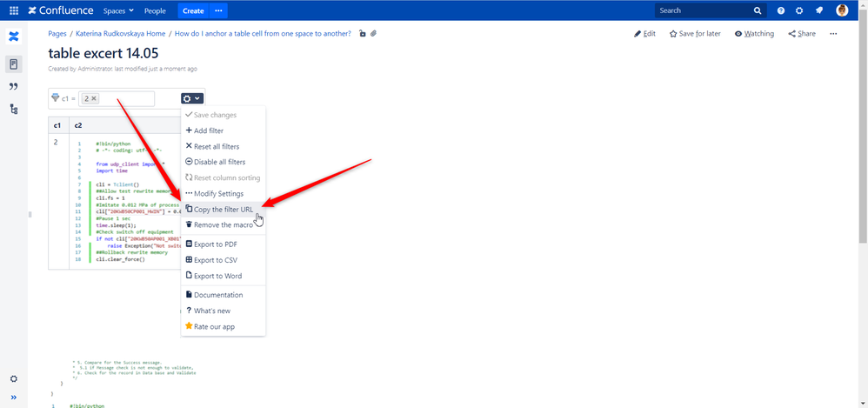
Task: Open Blog quotes icon in sidebar
Action: [x=14, y=86]
